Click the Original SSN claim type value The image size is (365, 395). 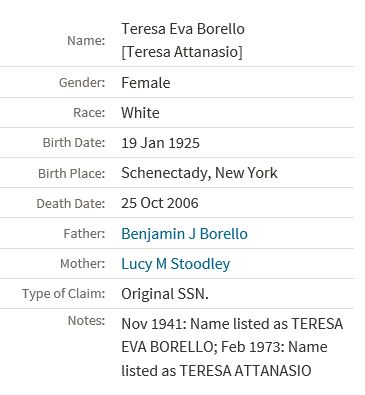(x=165, y=294)
